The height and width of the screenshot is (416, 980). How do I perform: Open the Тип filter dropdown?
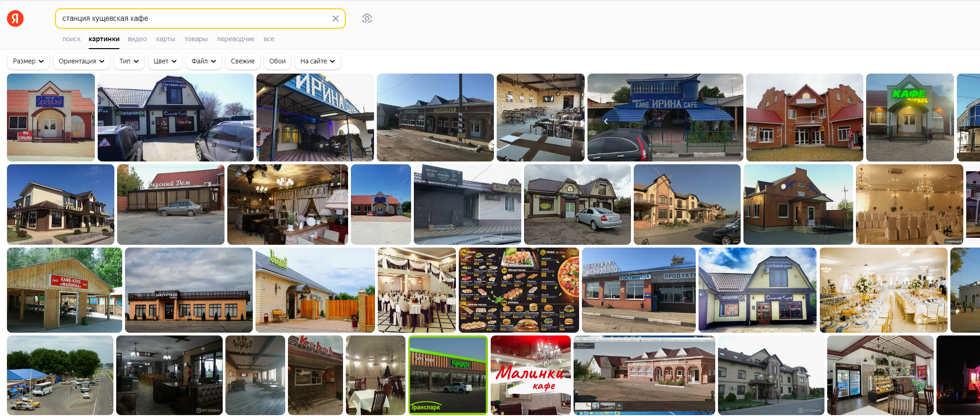[x=129, y=61]
